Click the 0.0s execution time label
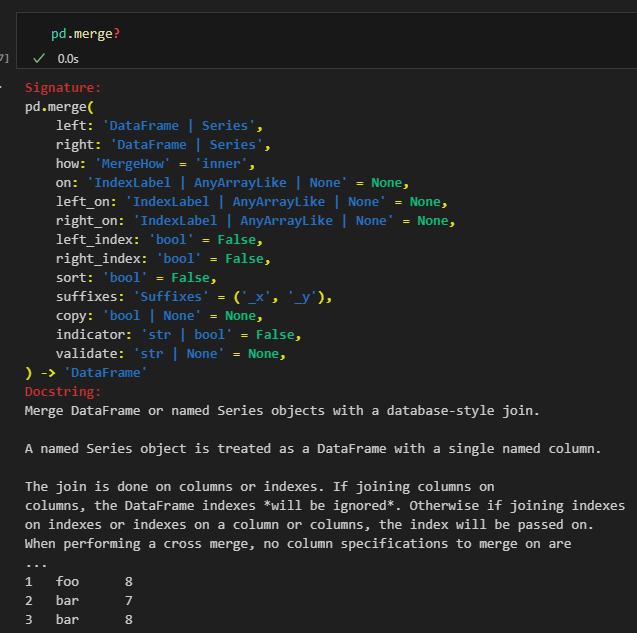The image size is (637, 633). [x=68, y=59]
